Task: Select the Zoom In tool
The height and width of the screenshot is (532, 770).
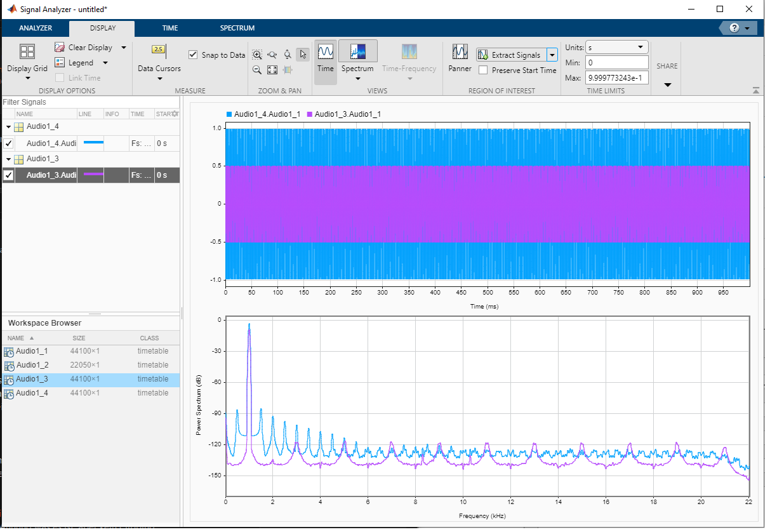Action: point(257,55)
